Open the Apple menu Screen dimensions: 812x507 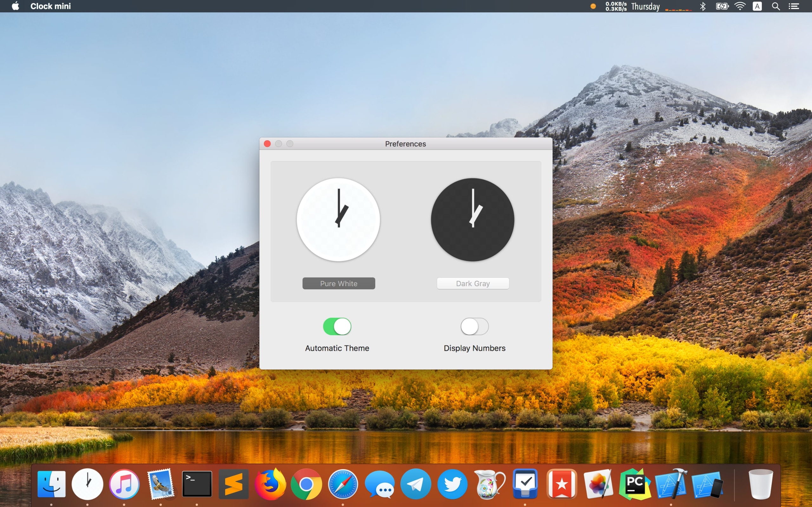[16, 6]
